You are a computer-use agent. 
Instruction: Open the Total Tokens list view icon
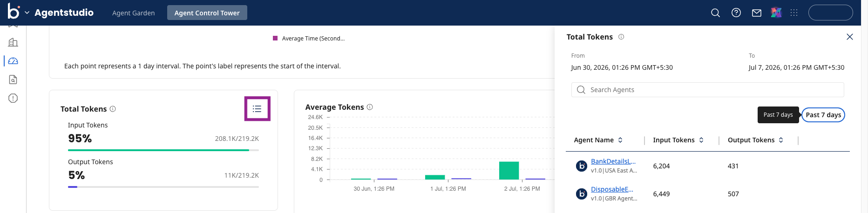click(257, 109)
